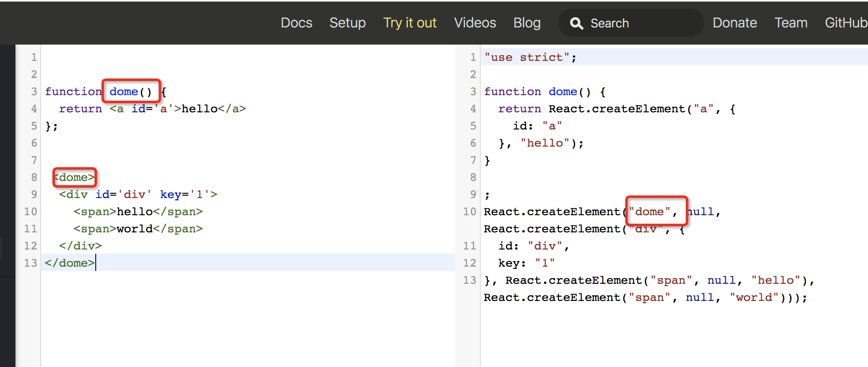The height and width of the screenshot is (367, 868).
Task: Click the <div id='div' key='1'> line
Action: click(x=138, y=195)
